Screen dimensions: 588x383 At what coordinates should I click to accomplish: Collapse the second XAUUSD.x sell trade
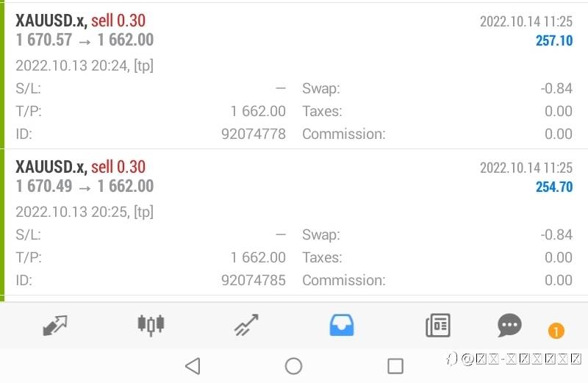[x=81, y=167]
